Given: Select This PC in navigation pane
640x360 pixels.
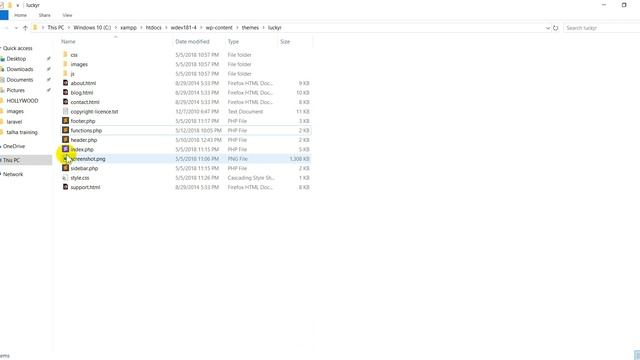Looking at the screenshot, I should pos(11,160).
